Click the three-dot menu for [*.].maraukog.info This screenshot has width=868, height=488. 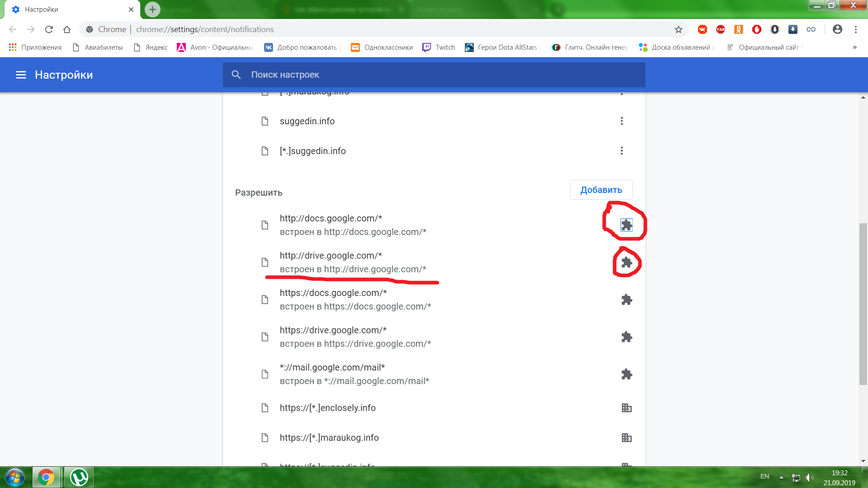(x=622, y=91)
